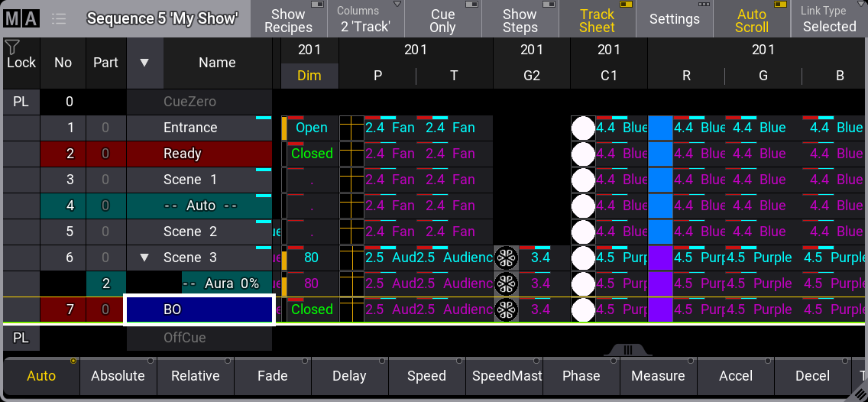Screen dimensions: 868x402
Task: Click the C1 column header
Action: pyautogui.click(x=609, y=76)
